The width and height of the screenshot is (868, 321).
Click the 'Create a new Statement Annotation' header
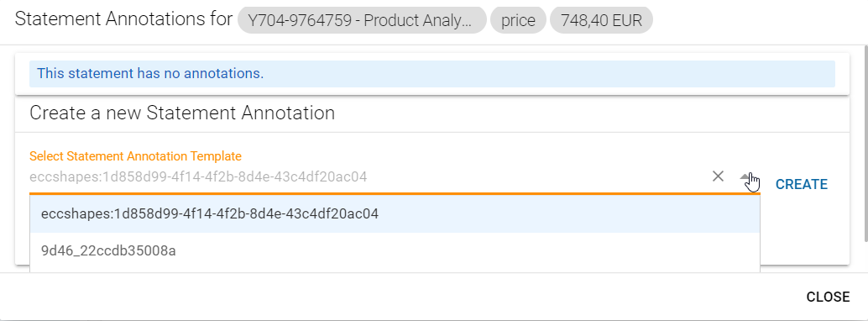(182, 113)
